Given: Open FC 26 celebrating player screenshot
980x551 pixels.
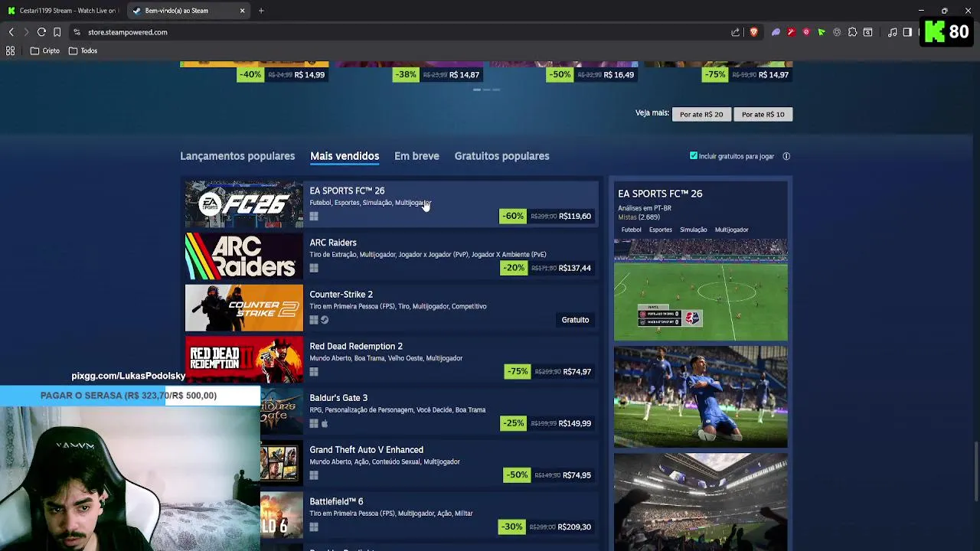Looking at the screenshot, I should (x=701, y=396).
